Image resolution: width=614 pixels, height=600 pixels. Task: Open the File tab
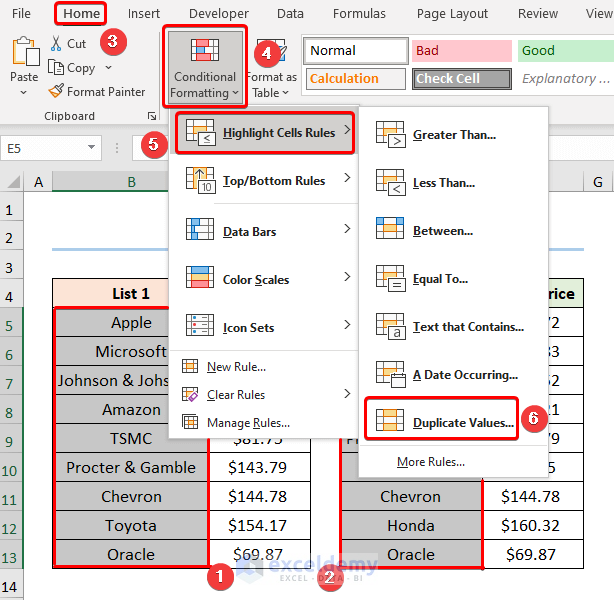point(21,14)
